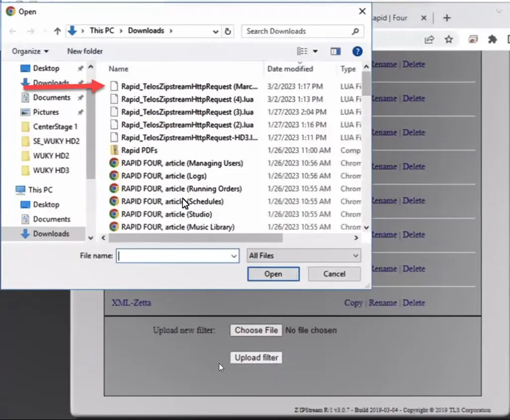
Task: Expand the chevron after This PC in breadcrumb
Action: pos(121,31)
